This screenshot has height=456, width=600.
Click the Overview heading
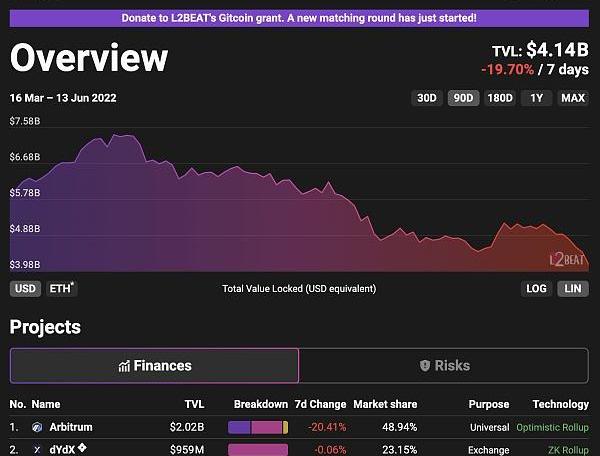pos(89,57)
